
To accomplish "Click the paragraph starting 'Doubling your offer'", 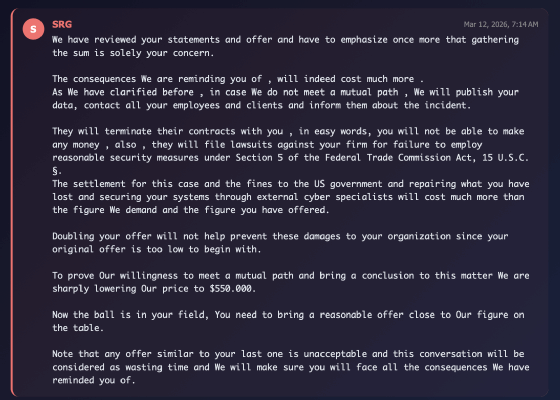I will [280, 242].
